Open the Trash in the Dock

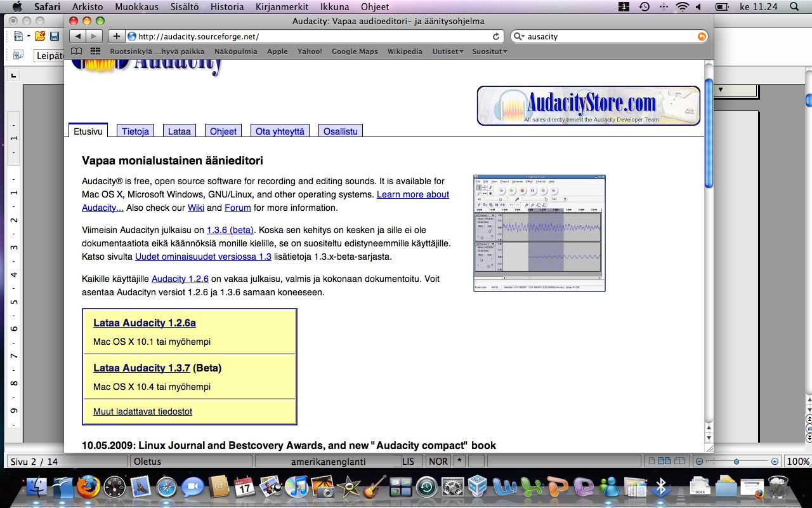(778, 487)
